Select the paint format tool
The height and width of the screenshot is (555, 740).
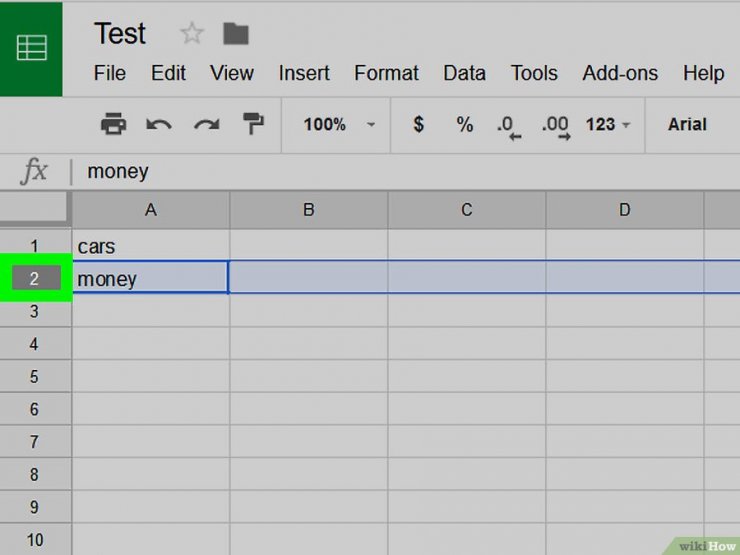click(x=253, y=125)
